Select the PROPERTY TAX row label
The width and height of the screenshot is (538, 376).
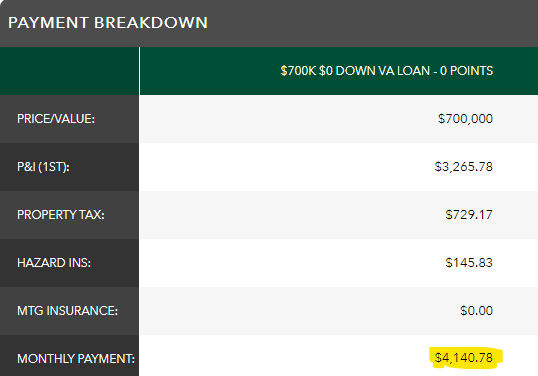(61, 215)
